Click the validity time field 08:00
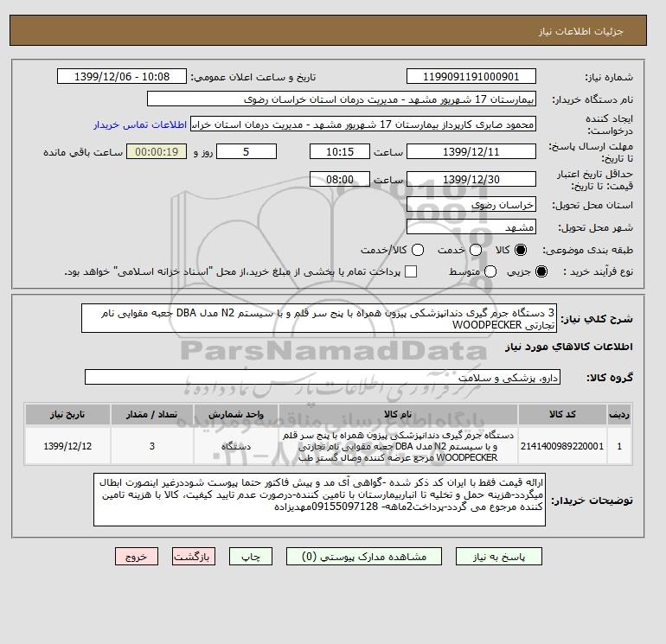 (x=340, y=179)
